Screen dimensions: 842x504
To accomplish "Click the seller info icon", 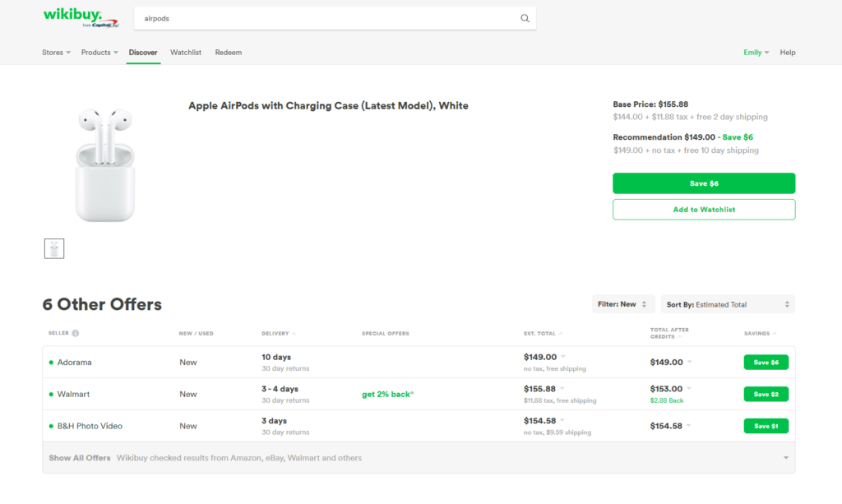I will (76, 334).
